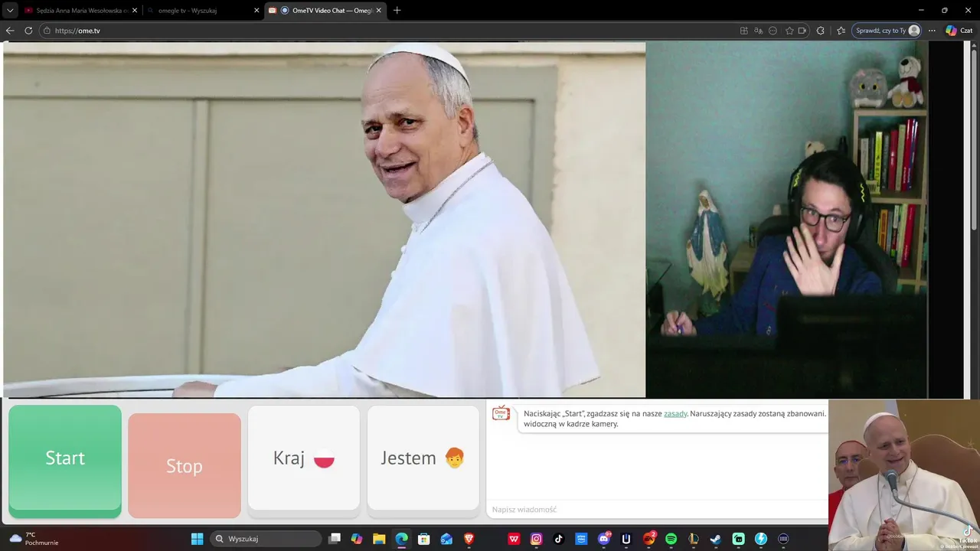The height and width of the screenshot is (551, 980).
Task: Open the address bar circled-dots icon
Action: pos(773,31)
